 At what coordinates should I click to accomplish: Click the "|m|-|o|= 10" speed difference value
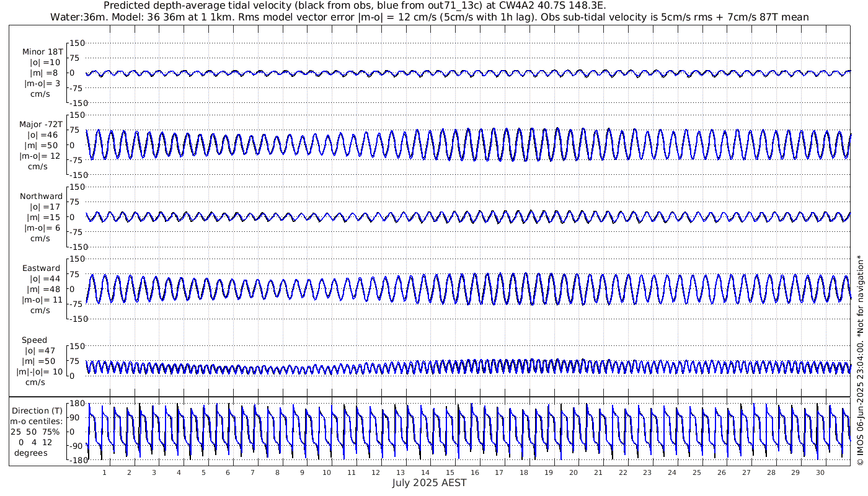pyautogui.click(x=40, y=372)
